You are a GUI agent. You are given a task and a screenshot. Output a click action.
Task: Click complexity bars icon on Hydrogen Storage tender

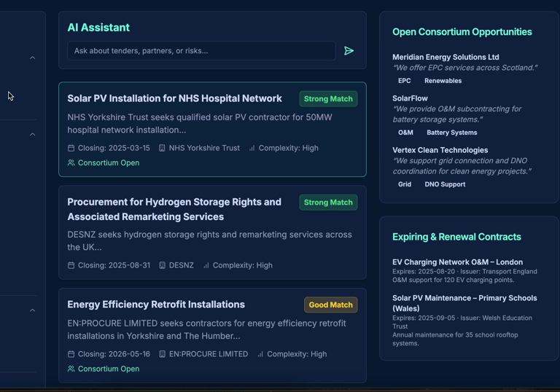[x=206, y=265]
